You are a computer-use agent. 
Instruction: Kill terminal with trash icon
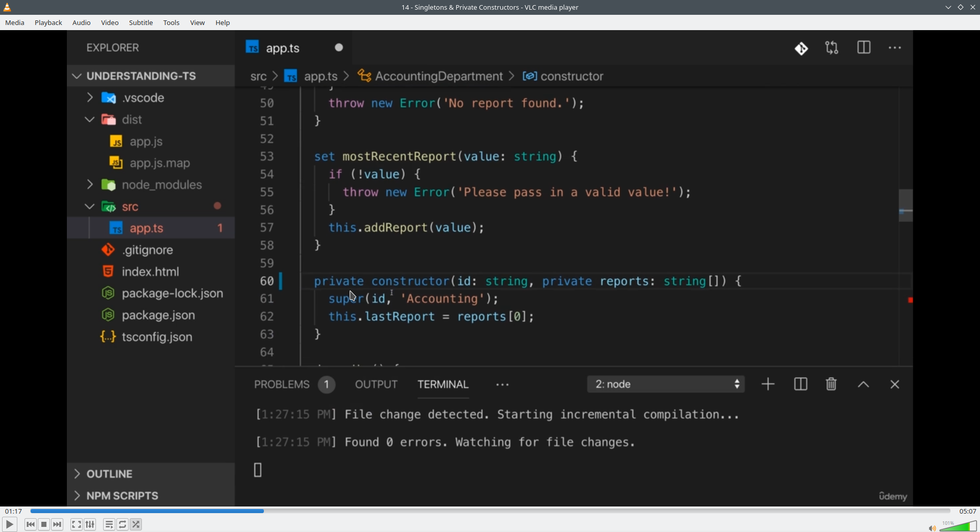point(831,384)
